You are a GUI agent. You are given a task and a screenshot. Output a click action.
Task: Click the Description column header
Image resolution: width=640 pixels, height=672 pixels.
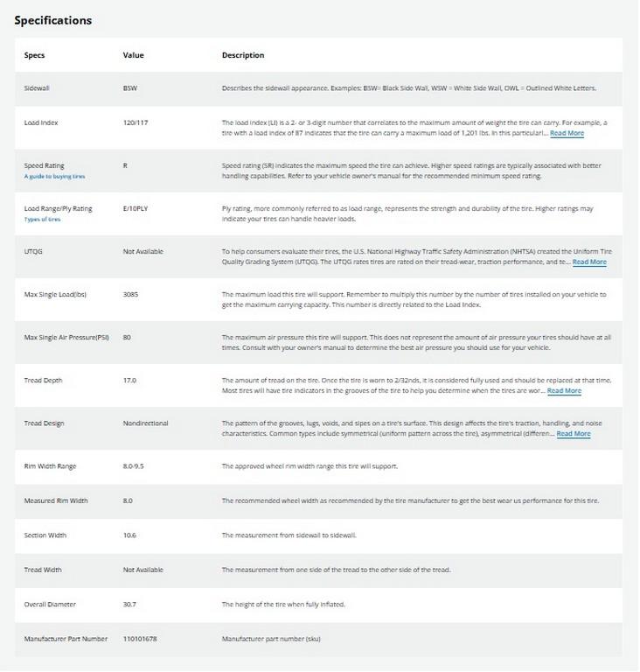click(x=243, y=55)
